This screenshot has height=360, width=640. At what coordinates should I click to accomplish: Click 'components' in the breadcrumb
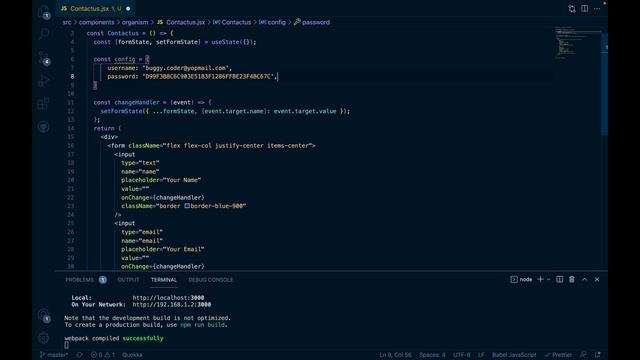point(97,22)
